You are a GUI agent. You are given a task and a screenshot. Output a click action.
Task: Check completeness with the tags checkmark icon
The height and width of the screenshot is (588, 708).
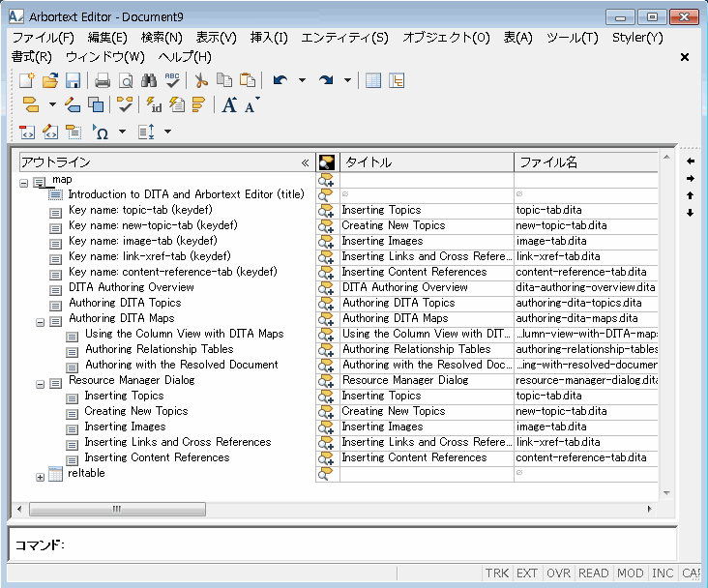[125, 104]
